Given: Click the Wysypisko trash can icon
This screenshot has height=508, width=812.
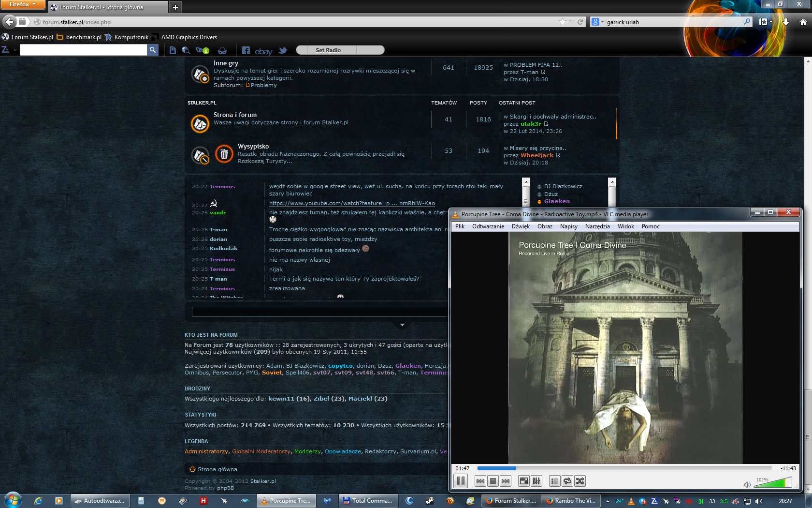Looking at the screenshot, I should point(224,154).
